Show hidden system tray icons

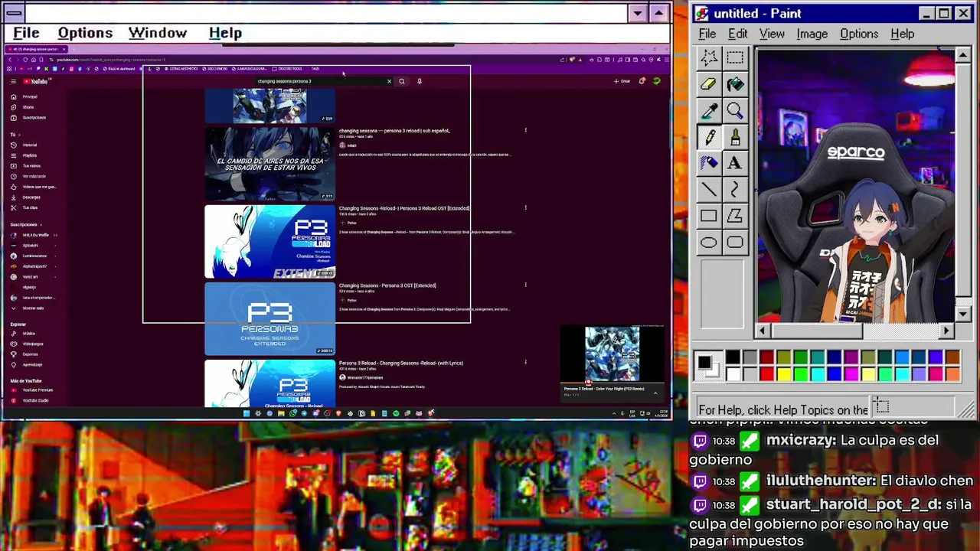click(614, 413)
